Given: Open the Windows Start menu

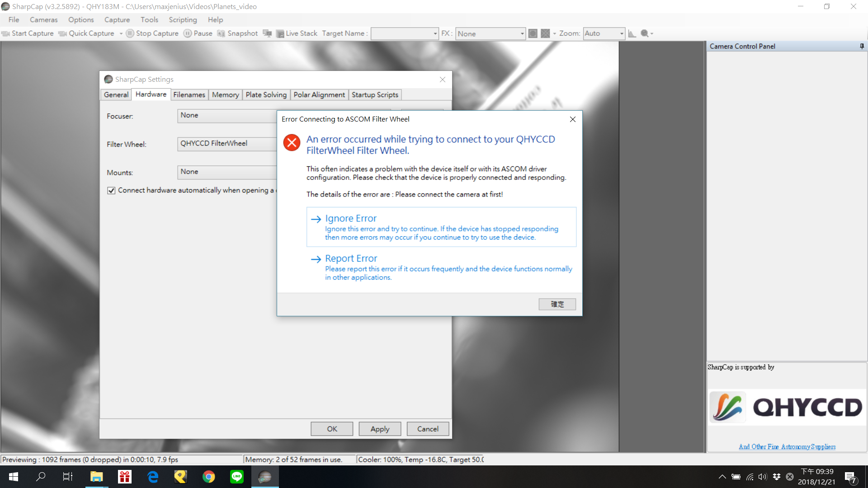Looking at the screenshot, I should [14, 477].
